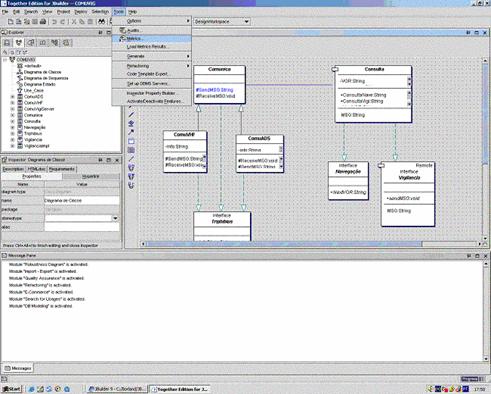Click the Start button on the taskbar
The width and height of the screenshot is (491, 394).
[11, 389]
